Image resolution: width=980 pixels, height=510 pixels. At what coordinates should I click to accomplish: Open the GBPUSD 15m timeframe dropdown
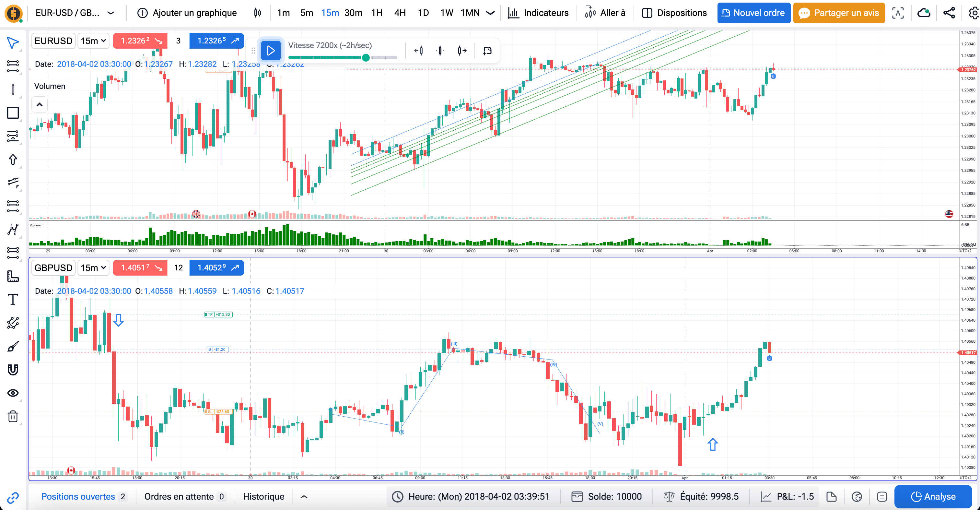click(x=93, y=267)
